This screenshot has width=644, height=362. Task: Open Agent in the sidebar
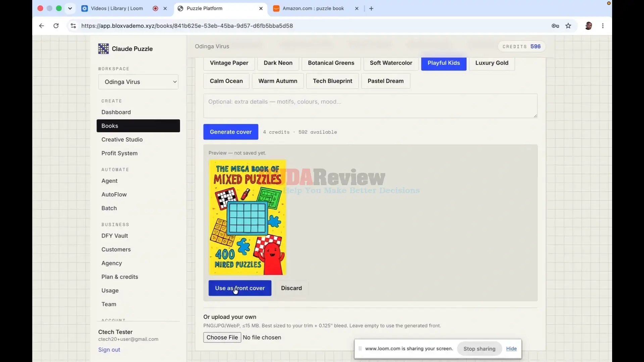pos(138,181)
